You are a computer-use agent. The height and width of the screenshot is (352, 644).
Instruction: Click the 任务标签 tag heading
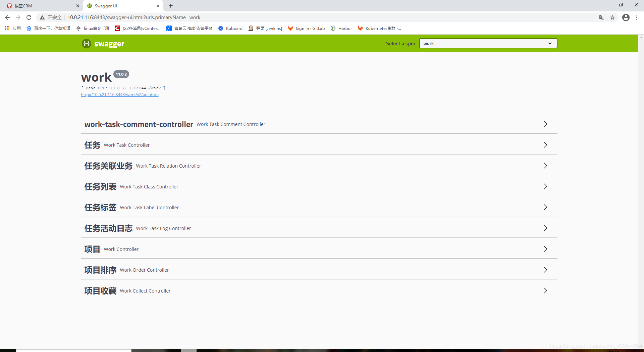point(100,208)
